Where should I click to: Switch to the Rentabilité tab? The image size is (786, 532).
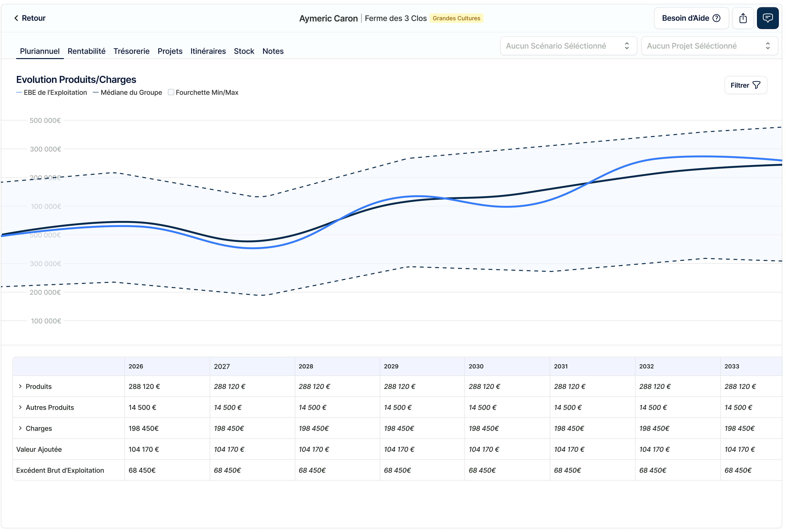(x=87, y=51)
